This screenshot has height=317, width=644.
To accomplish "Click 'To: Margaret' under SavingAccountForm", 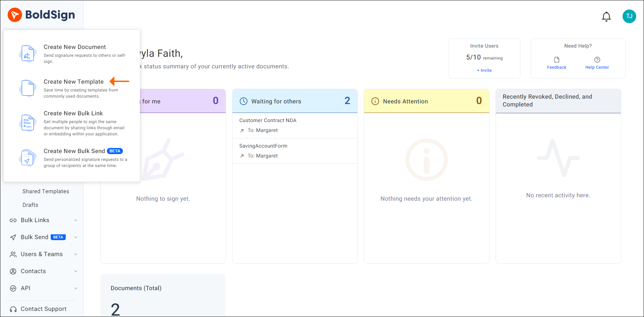I will tap(262, 156).
